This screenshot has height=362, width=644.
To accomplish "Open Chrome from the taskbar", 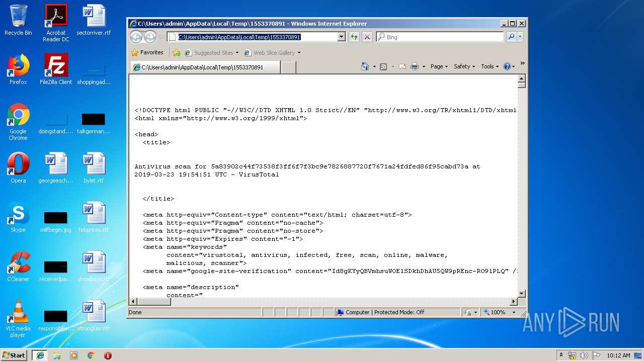I will [91, 355].
